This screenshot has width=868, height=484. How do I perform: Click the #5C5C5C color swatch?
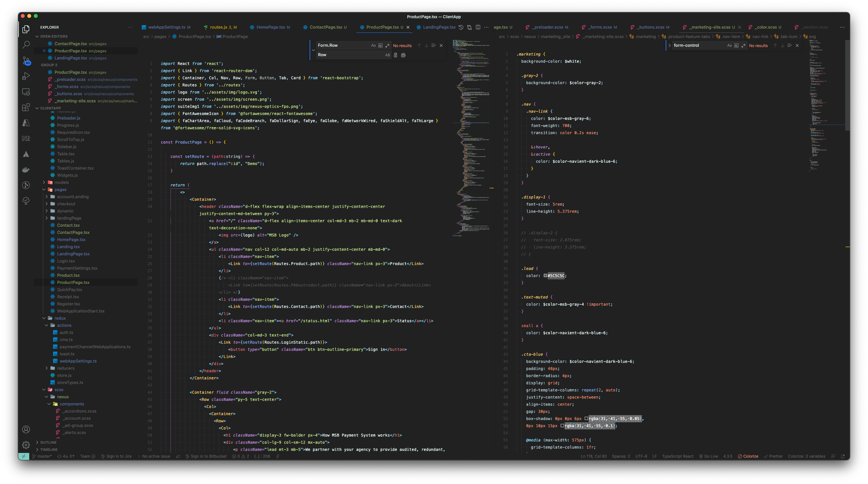click(x=545, y=276)
